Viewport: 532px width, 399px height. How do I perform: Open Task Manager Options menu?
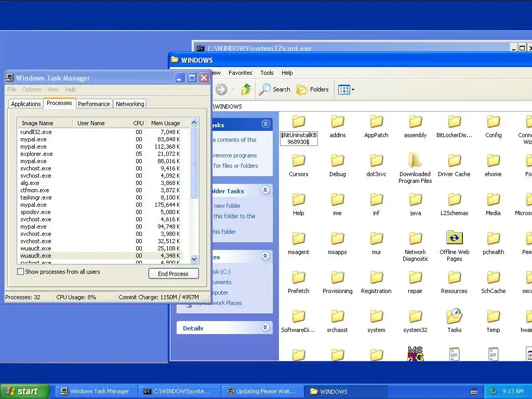click(32, 89)
